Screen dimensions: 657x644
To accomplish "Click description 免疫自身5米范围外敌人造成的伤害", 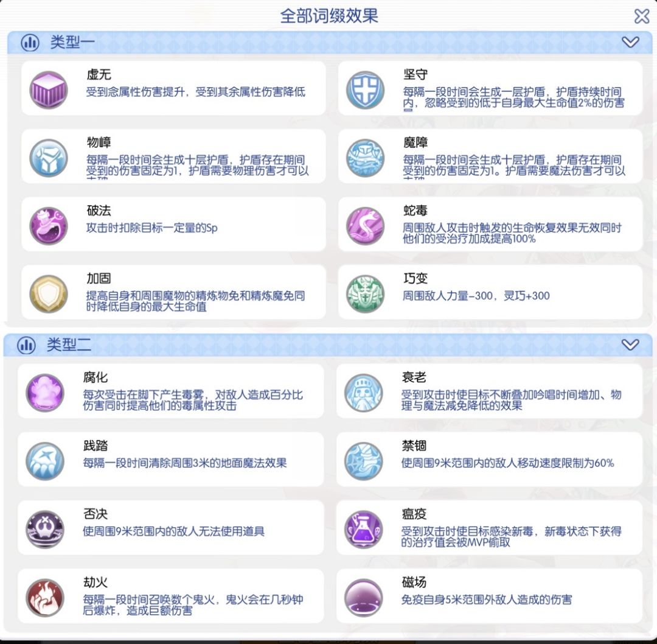I will (487, 600).
